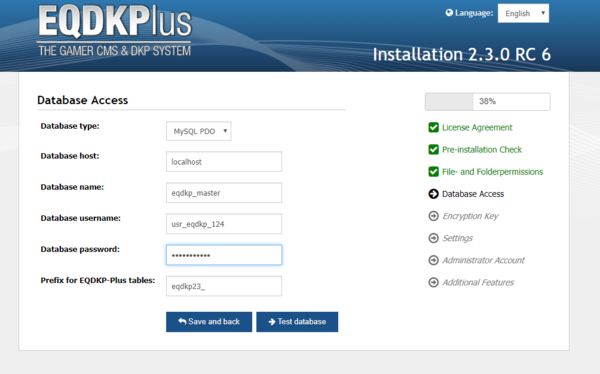Open the Language dropdown set to English
This screenshot has width=600, height=374.
pyautogui.click(x=523, y=13)
